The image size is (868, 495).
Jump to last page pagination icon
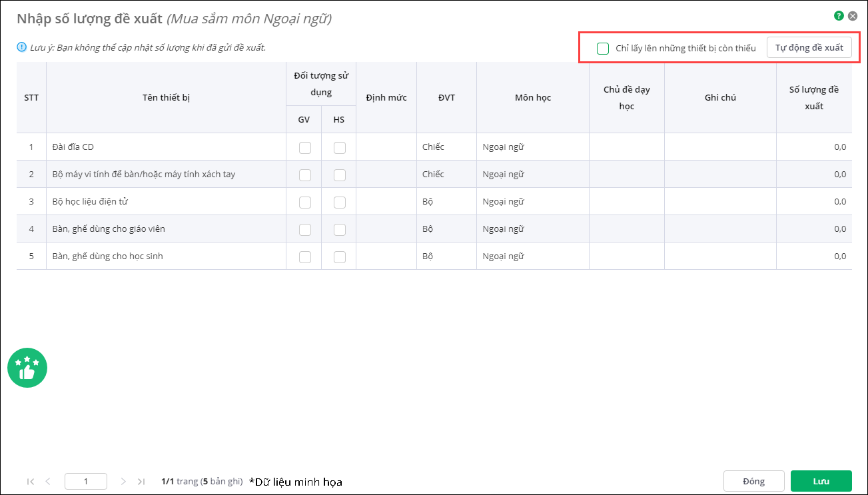click(x=141, y=481)
